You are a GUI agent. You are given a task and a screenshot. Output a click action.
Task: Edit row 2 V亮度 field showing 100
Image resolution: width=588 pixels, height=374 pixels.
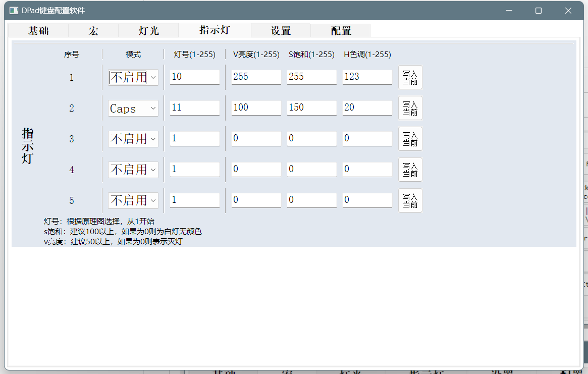[256, 108]
